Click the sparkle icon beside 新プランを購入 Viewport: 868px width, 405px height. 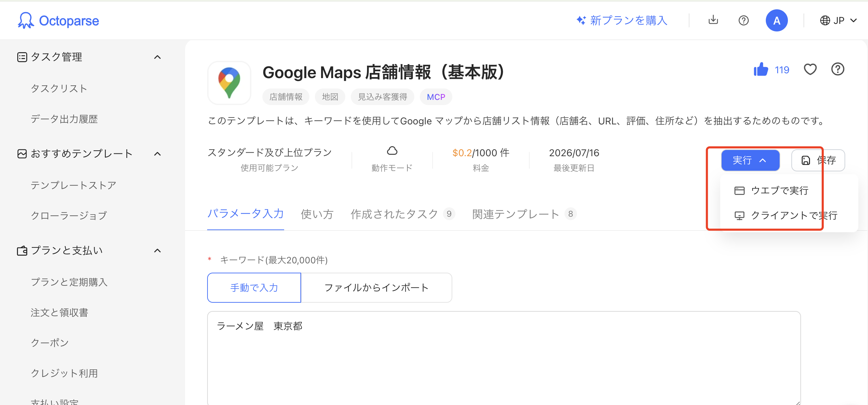click(x=581, y=20)
